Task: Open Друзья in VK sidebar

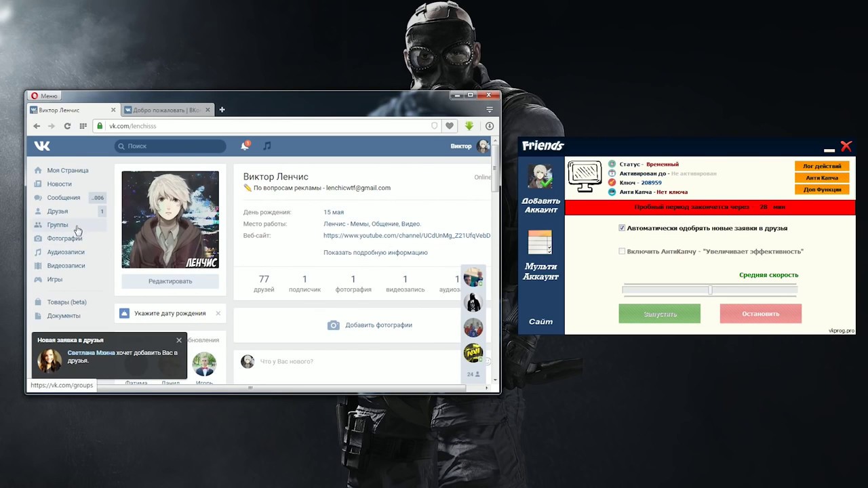Action: [58, 211]
